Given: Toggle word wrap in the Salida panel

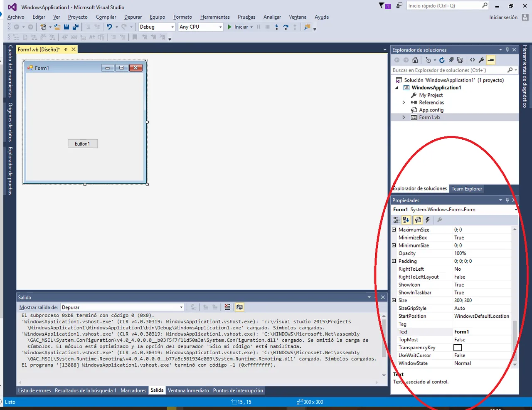Looking at the screenshot, I should 239,307.
